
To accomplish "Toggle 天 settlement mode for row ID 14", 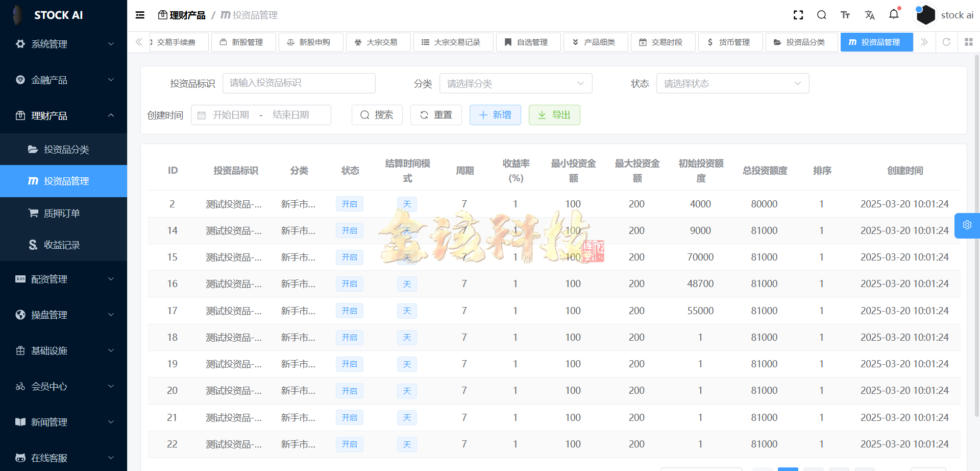I will tap(407, 230).
